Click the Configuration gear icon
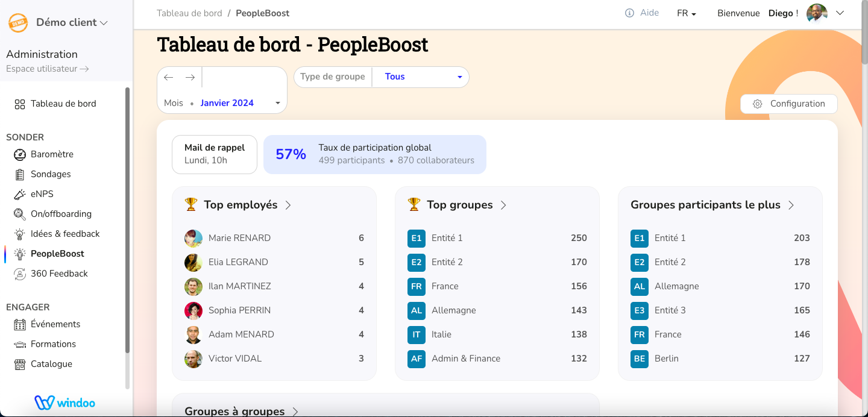The image size is (868, 417). tap(758, 104)
